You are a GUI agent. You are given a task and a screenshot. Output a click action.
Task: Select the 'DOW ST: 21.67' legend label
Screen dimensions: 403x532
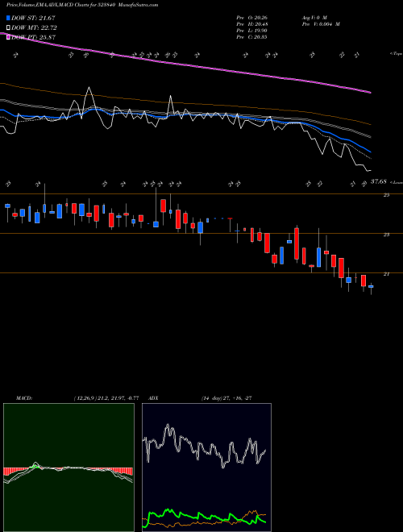pos(33,18)
